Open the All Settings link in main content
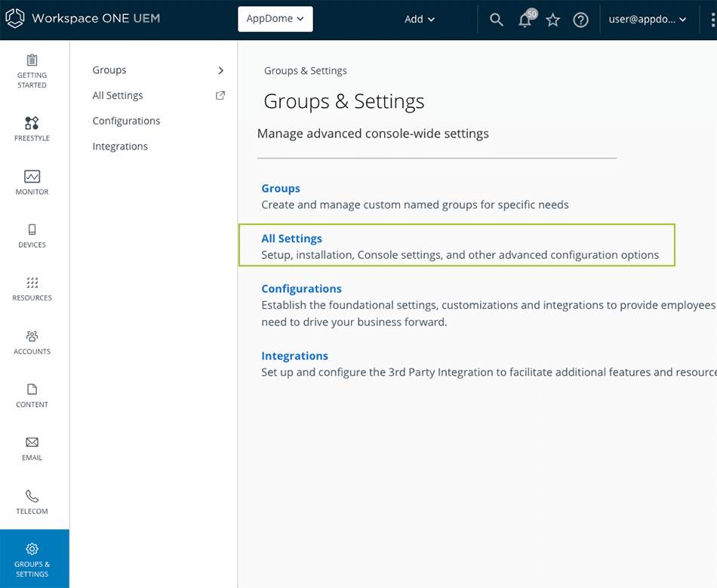The height and width of the screenshot is (588, 717). 291,239
